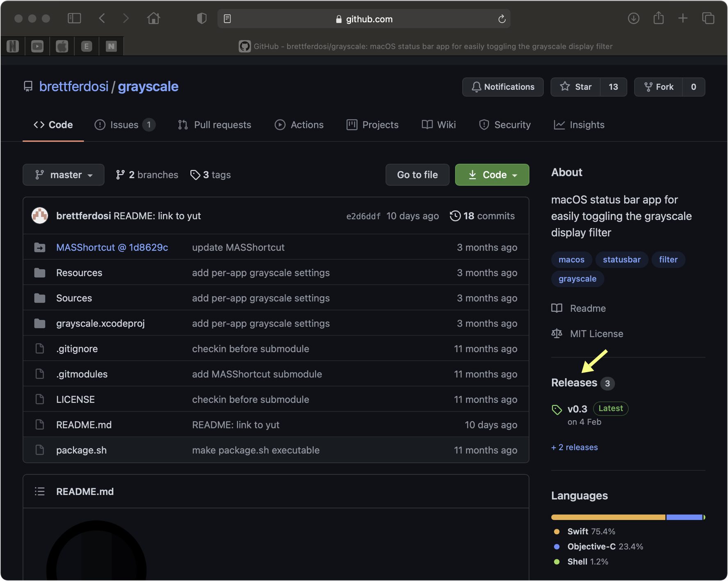The width and height of the screenshot is (728, 581).
Task: Click the Go to file button
Action: (418, 175)
